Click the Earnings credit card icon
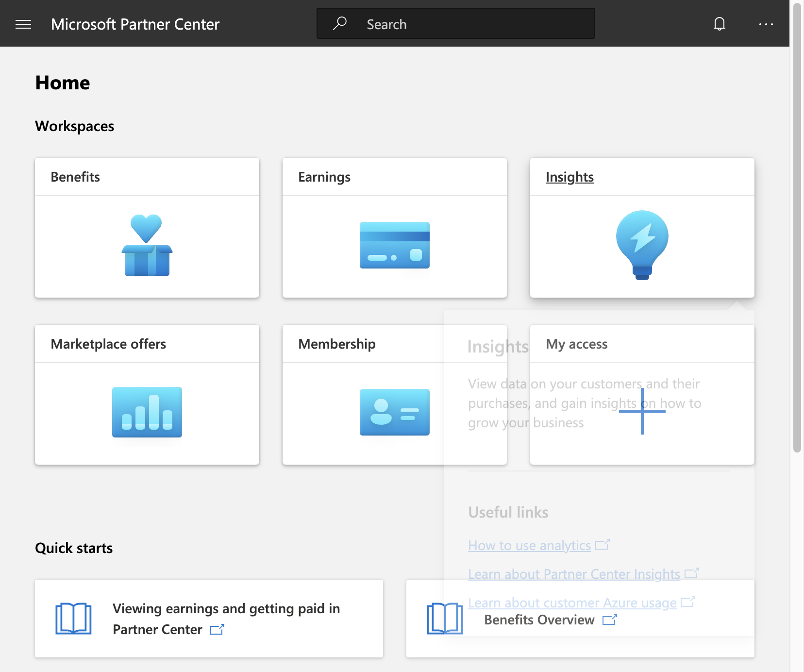Screen dimensions: 804x672 pyautogui.click(x=395, y=245)
